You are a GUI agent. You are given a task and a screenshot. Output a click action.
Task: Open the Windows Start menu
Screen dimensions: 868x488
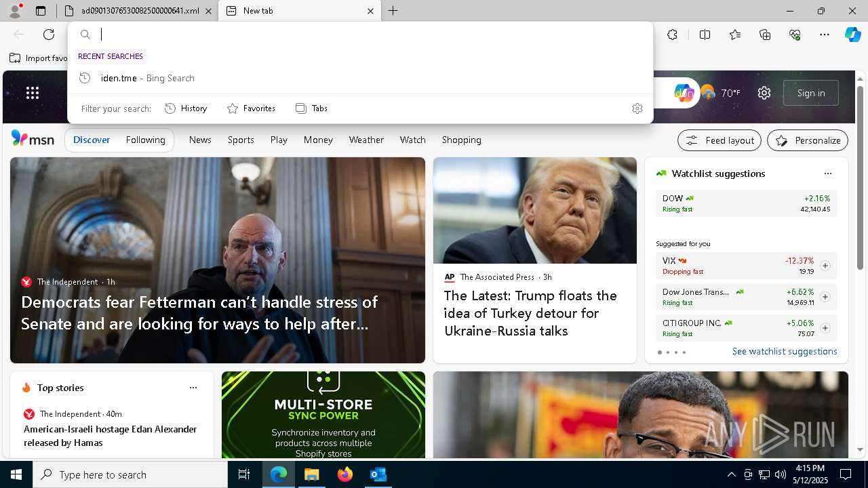click(x=16, y=474)
